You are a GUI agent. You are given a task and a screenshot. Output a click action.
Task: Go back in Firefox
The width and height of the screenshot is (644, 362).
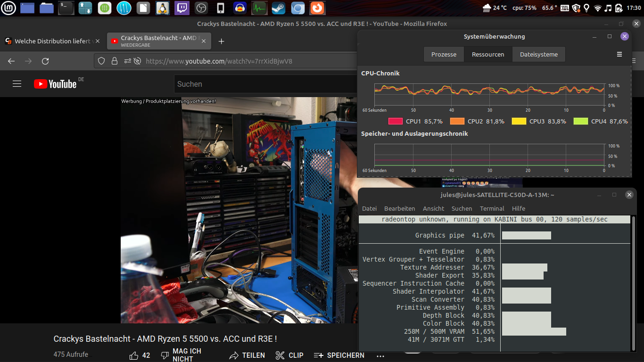(11, 61)
